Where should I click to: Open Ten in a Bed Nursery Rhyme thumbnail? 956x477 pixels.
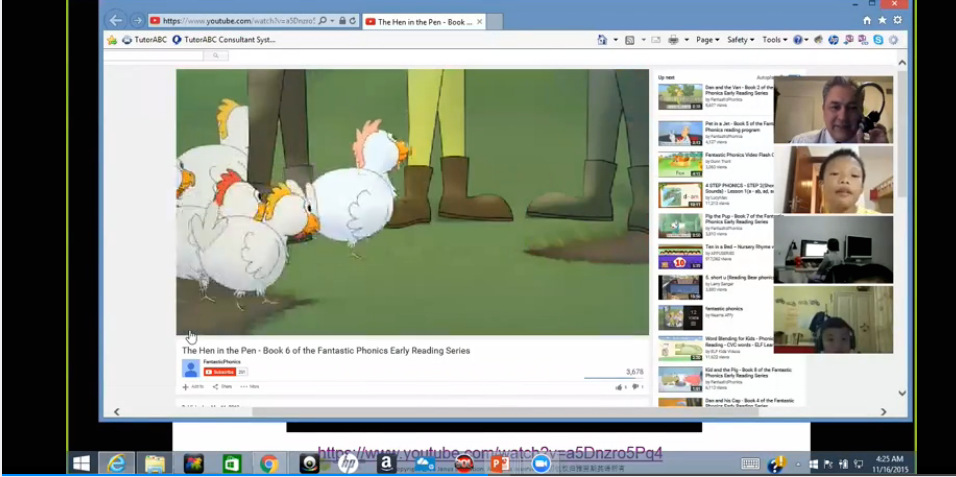pyautogui.click(x=680, y=257)
